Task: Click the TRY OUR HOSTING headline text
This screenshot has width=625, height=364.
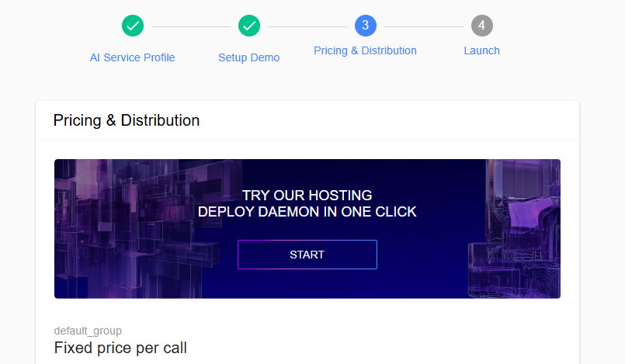Action: point(307,196)
